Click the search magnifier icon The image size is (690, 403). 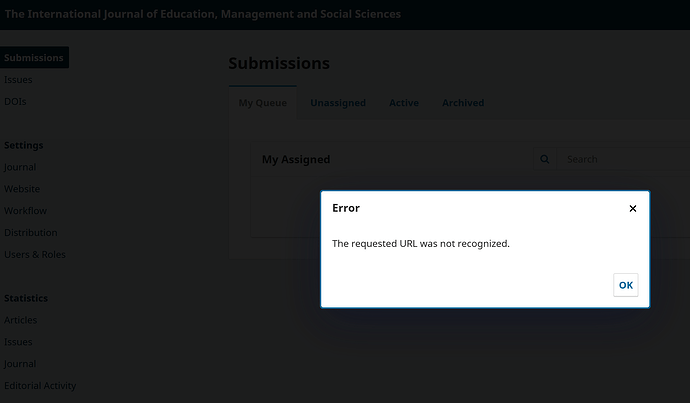coord(545,159)
